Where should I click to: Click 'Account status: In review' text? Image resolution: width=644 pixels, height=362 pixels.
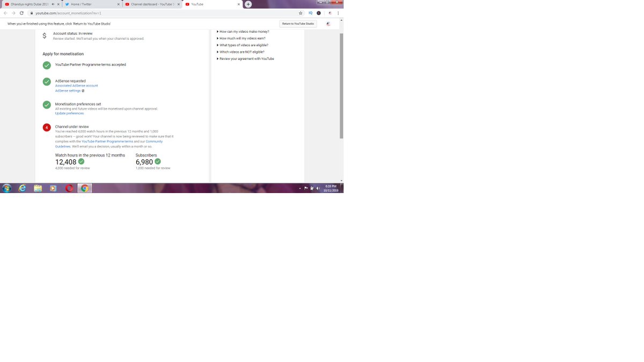pyautogui.click(x=73, y=33)
